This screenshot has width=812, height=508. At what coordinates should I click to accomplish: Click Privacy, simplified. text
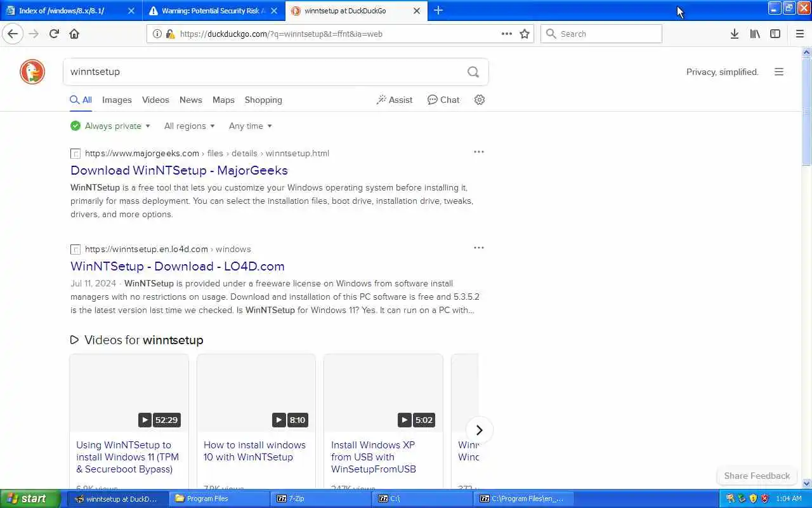coord(722,72)
